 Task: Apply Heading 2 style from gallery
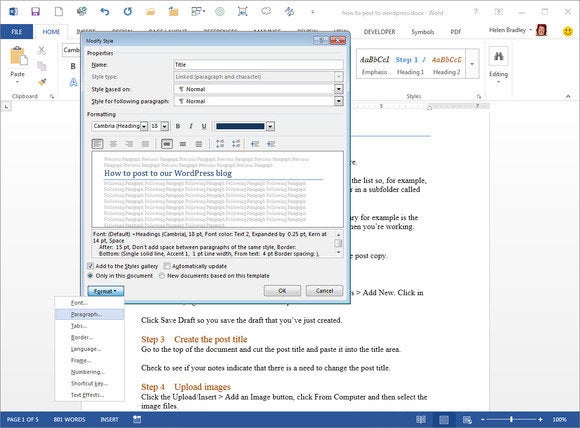click(x=446, y=65)
